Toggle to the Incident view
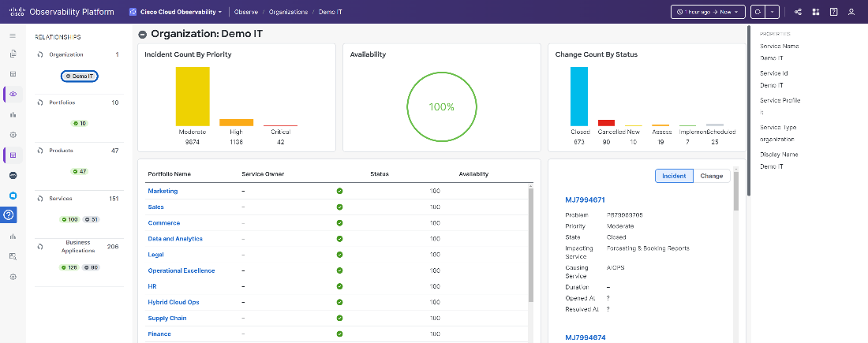 coord(674,176)
